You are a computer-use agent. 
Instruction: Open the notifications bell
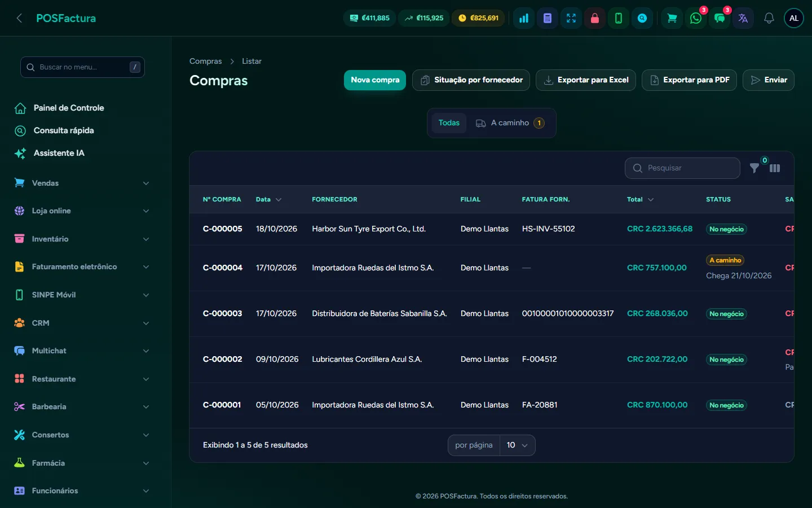pos(769,18)
